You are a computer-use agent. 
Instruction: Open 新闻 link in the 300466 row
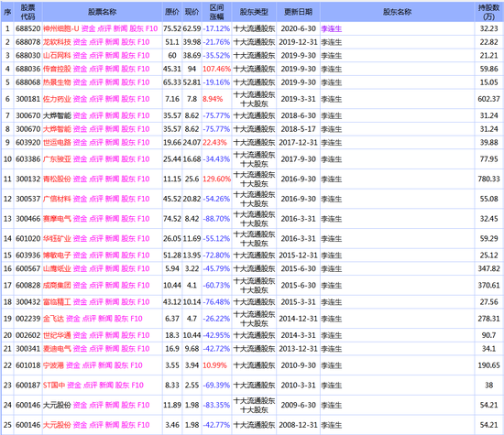[x=112, y=219]
